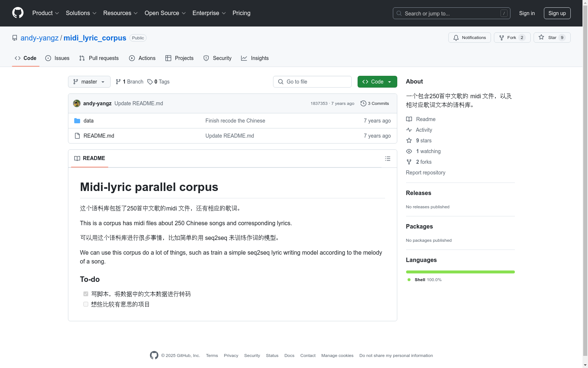
Task: Click the Languages Shell progress bar
Action: (x=460, y=272)
